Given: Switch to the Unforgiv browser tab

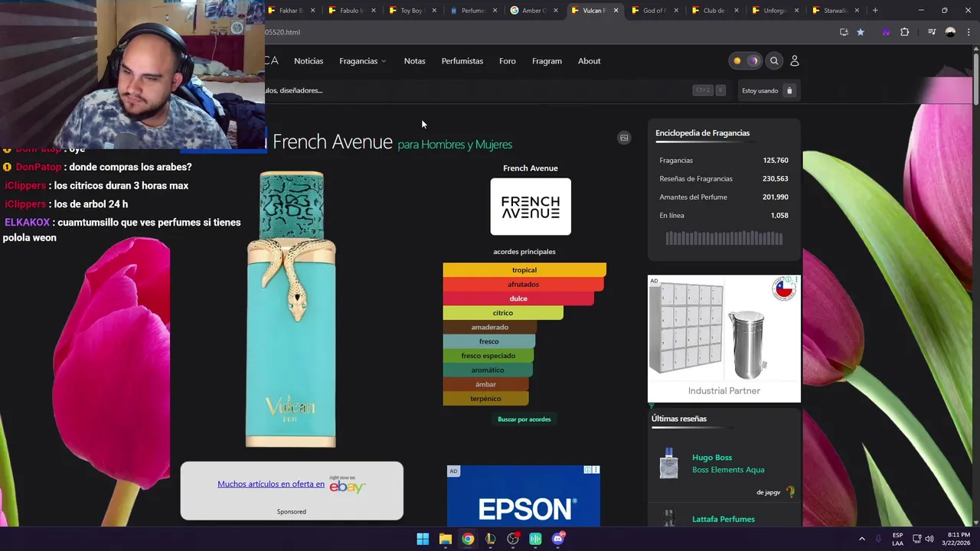Looking at the screenshot, I should (775, 11).
